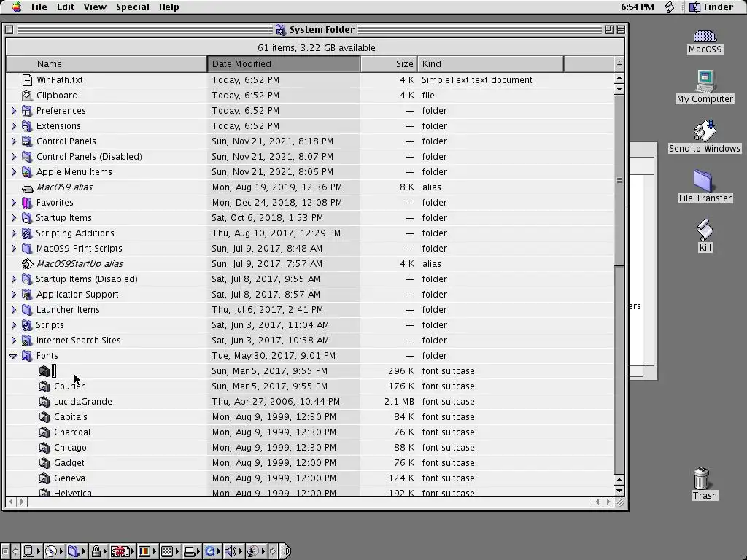Open the Help menu

(x=169, y=7)
